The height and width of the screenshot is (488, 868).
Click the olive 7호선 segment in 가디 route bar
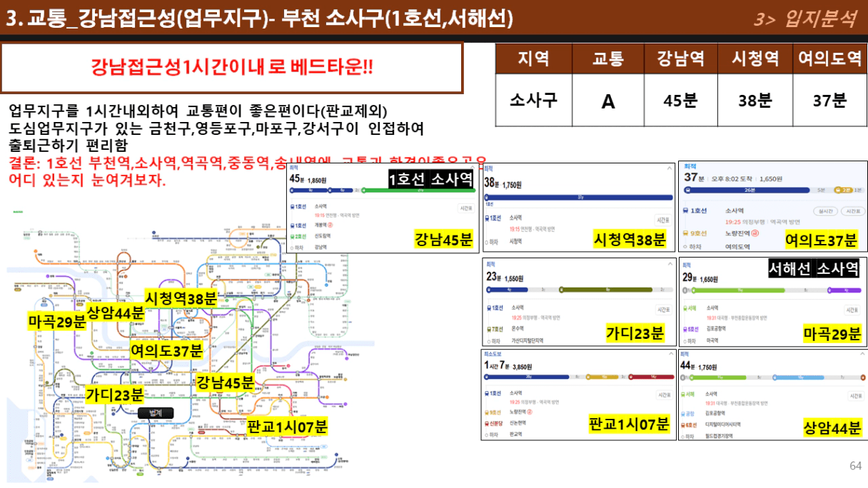pos(606,290)
